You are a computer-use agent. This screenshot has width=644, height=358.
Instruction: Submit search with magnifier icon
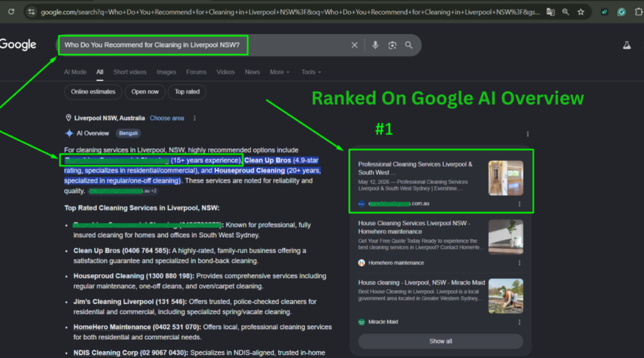coord(409,45)
